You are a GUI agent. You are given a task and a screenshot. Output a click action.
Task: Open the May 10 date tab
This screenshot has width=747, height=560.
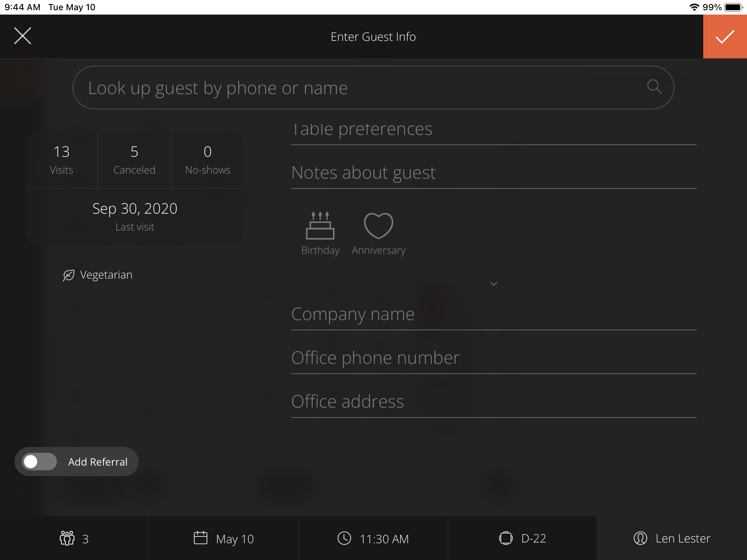pos(224,538)
